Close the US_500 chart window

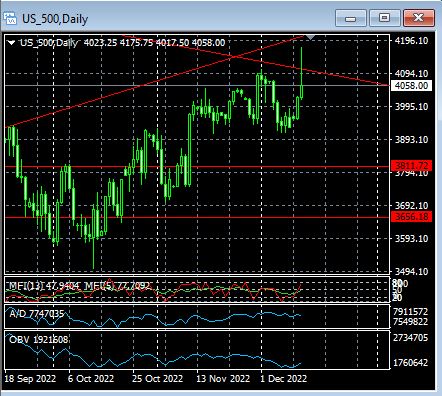[419, 18]
